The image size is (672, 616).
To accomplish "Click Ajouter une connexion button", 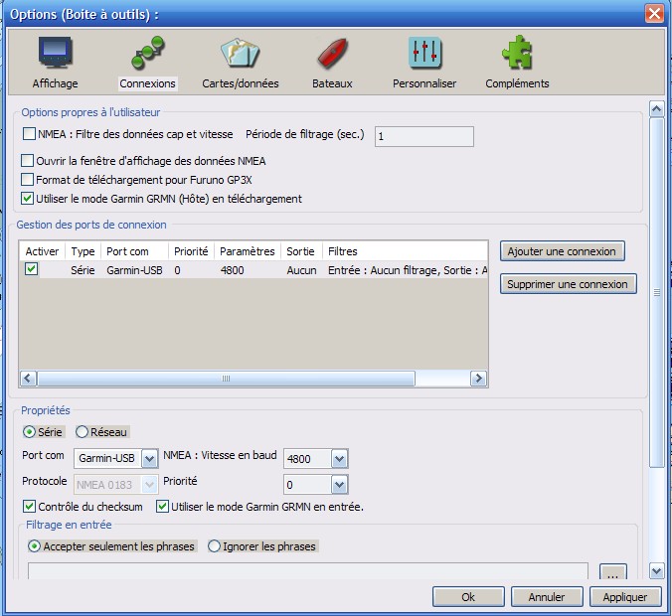I will tap(562, 251).
